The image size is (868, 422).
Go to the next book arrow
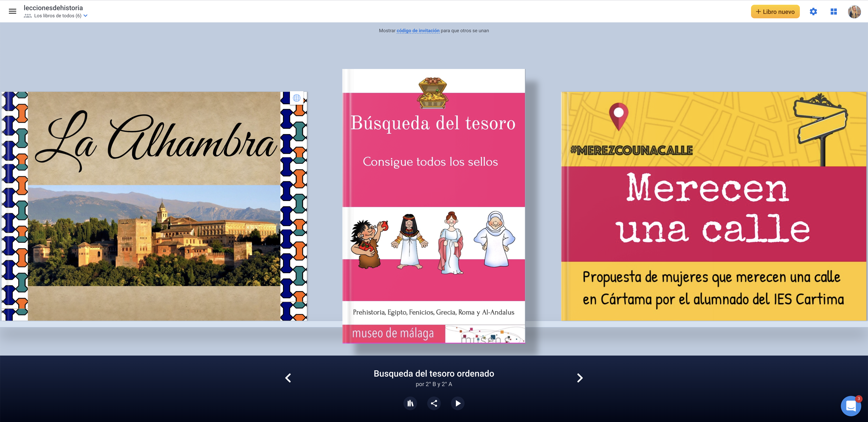point(580,378)
